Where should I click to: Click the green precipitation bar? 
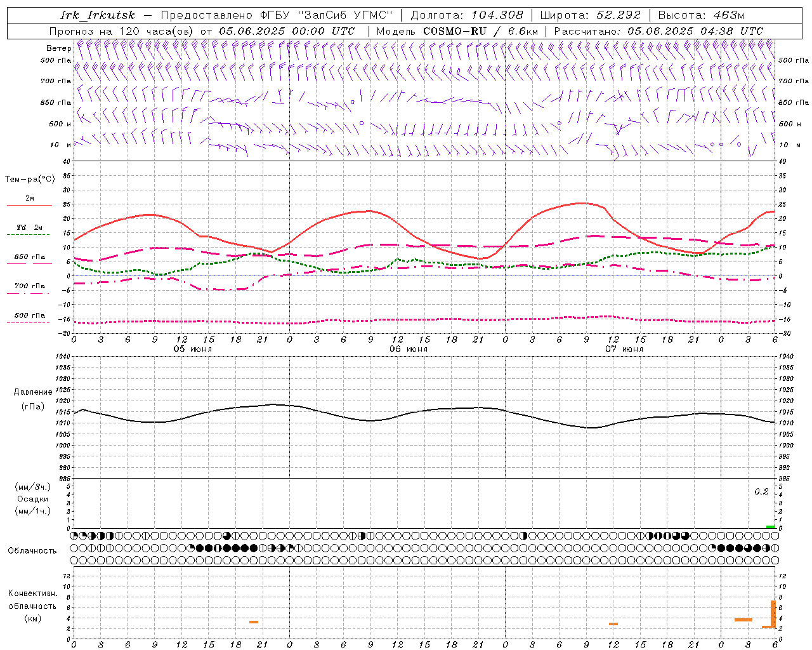click(x=770, y=527)
